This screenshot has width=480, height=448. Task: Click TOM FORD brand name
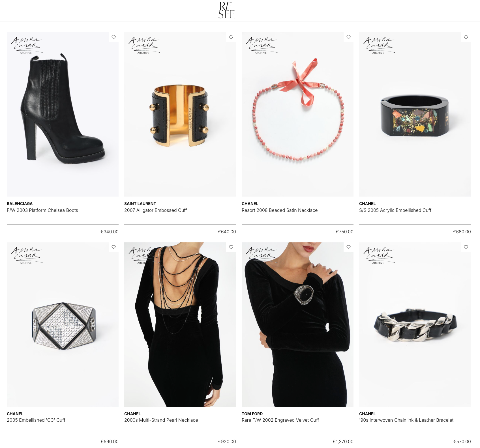coord(252,414)
